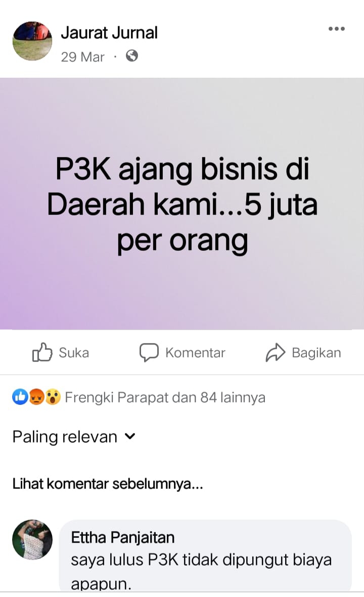This screenshot has width=364, height=597.
Task: Open the Jaurat Jurnal name link
Action: click(x=109, y=33)
